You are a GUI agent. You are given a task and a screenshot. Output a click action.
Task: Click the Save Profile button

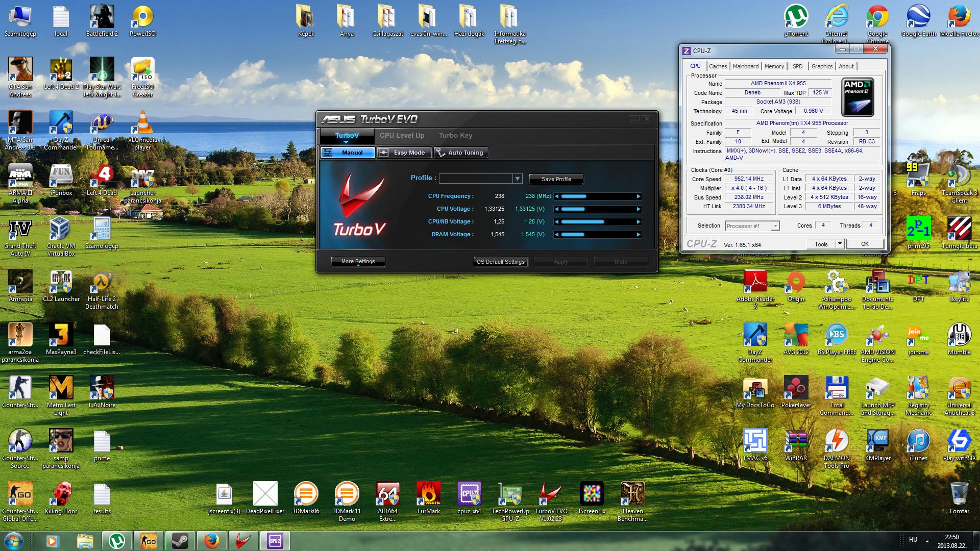556,179
